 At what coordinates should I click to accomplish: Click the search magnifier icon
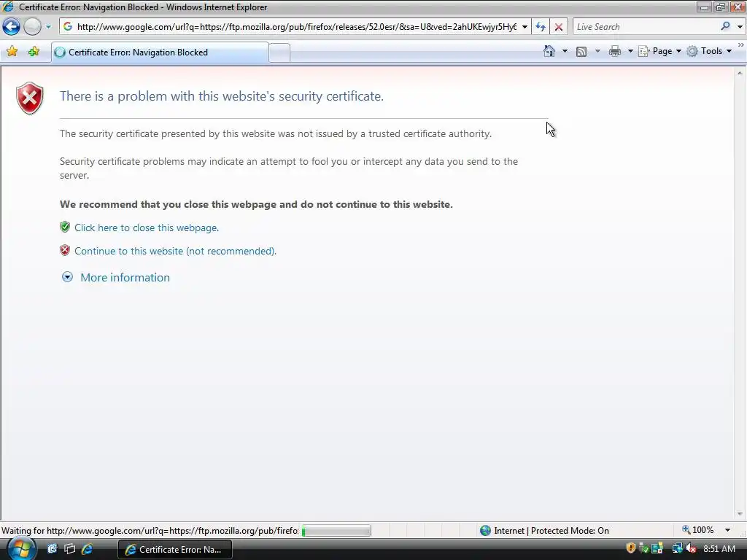[725, 27]
